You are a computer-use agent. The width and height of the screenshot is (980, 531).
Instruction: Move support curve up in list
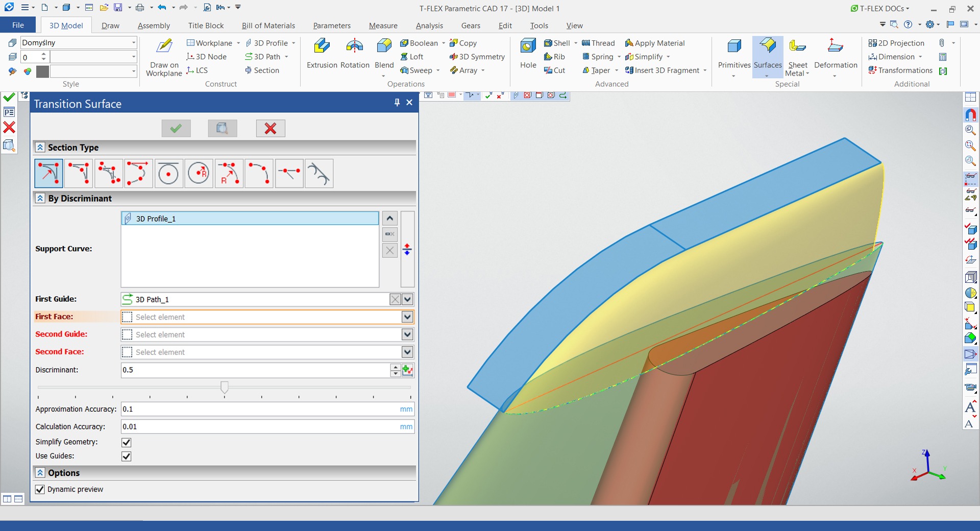pos(390,219)
